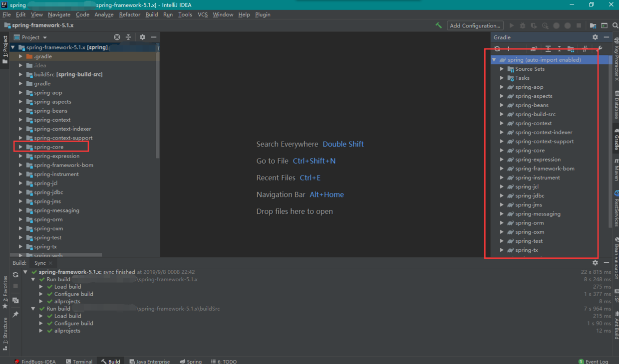Expand Source Sets in the Gradle panel
Screen dimensions: 619x364
coord(502,69)
